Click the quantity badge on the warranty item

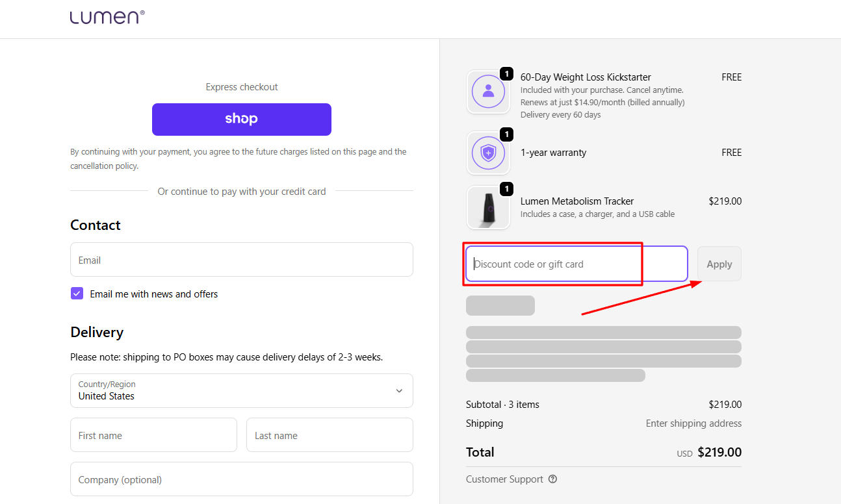(506, 134)
